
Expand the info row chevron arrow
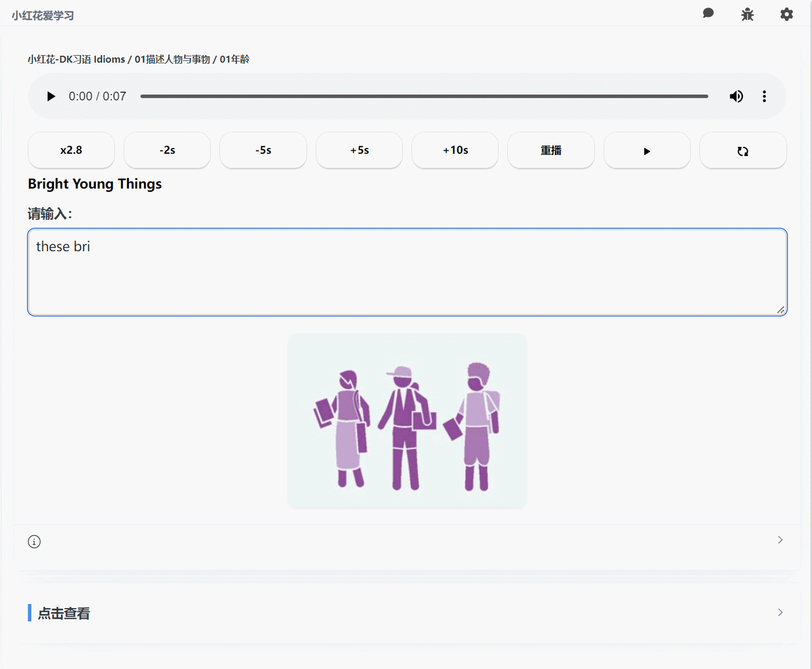pyautogui.click(x=780, y=540)
